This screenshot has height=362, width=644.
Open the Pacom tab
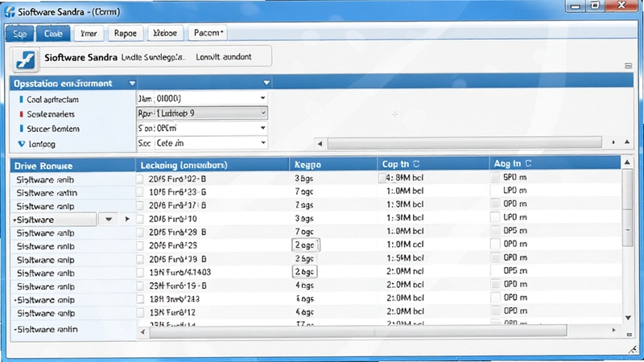(208, 32)
